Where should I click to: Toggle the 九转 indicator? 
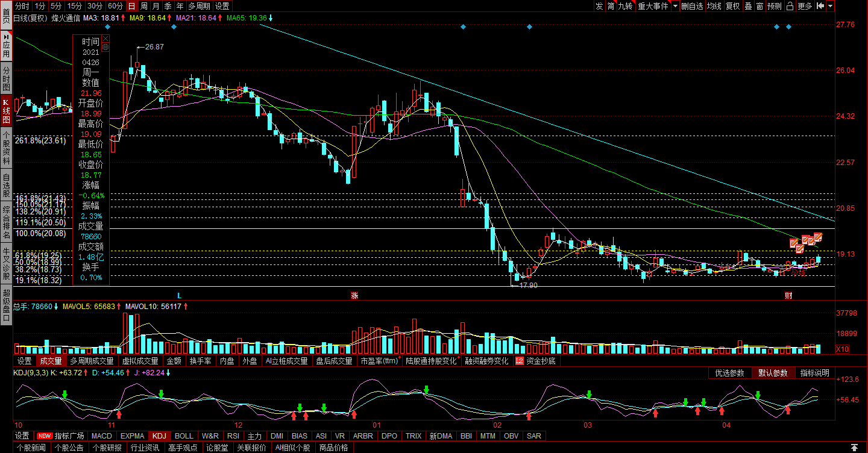pyautogui.click(x=625, y=6)
